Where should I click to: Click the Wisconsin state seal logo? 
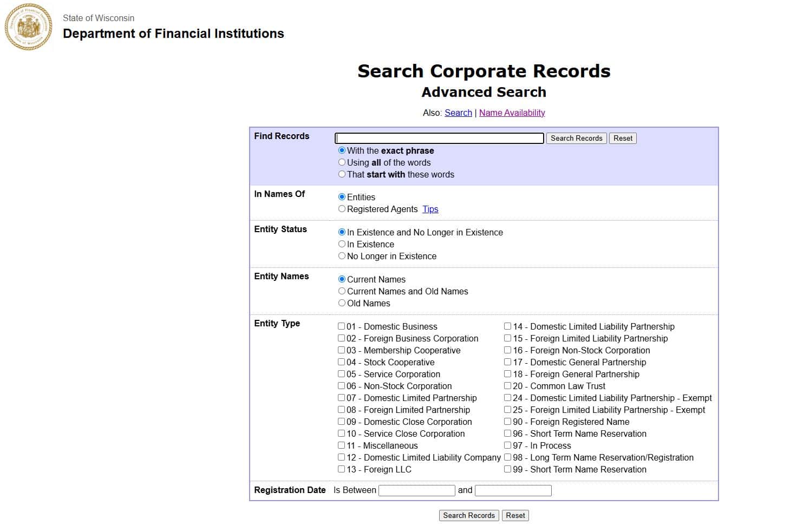[x=29, y=27]
